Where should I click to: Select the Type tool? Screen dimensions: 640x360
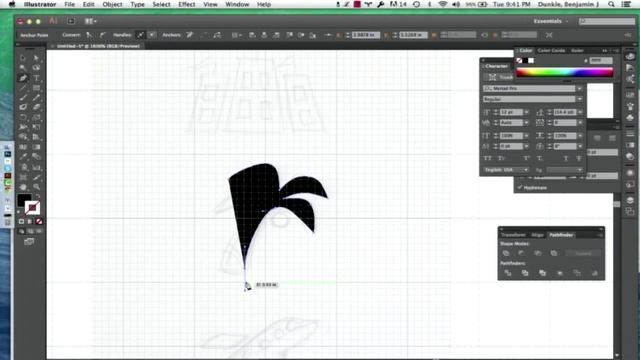point(36,78)
